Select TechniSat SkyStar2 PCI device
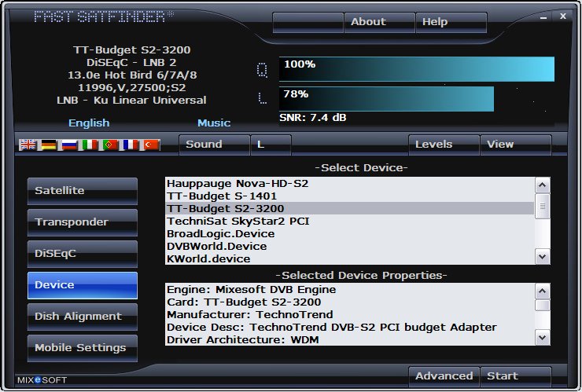This screenshot has height=392, width=582. pyautogui.click(x=350, y=222)
